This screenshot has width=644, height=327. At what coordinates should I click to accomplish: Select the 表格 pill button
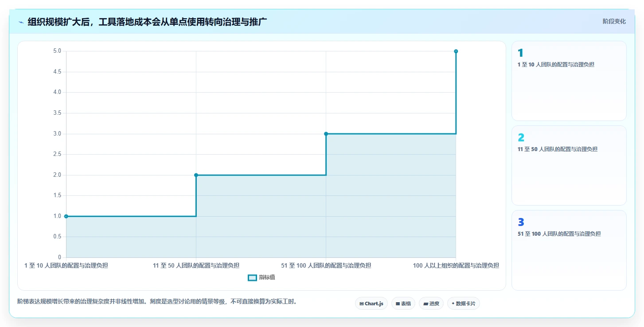(403, 304)
